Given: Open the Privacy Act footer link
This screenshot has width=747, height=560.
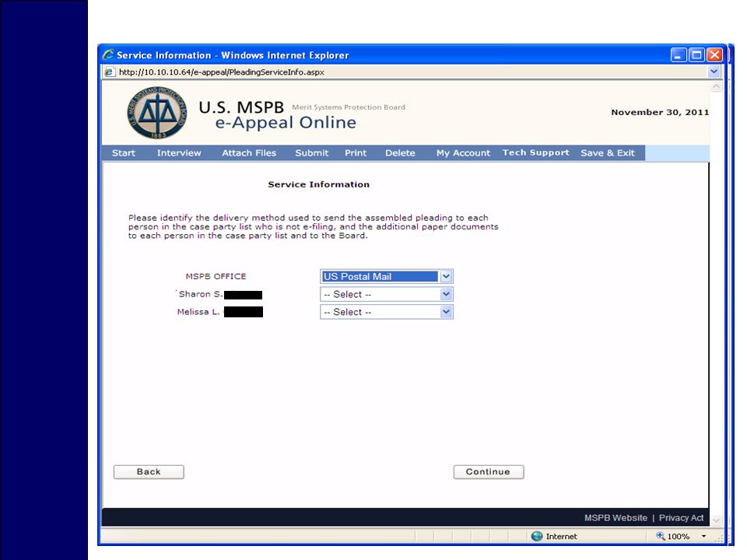Looking at the screenshot, I should [682, 518].
